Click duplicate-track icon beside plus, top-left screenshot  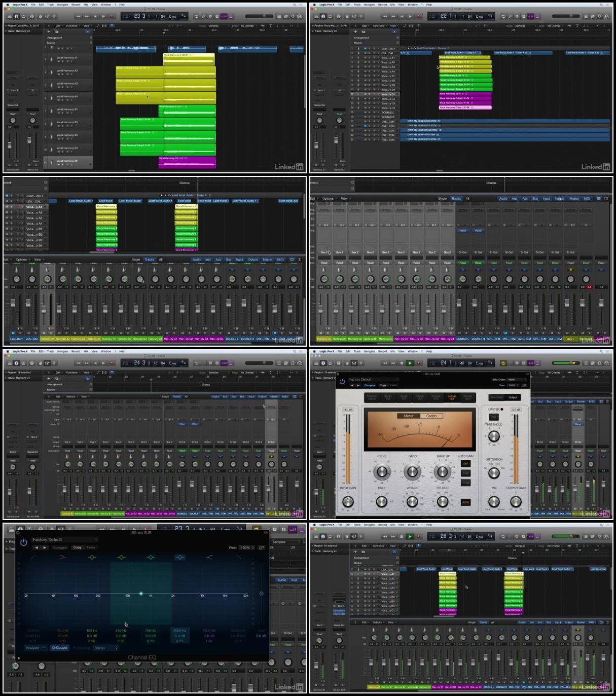[x=57, y=31]
